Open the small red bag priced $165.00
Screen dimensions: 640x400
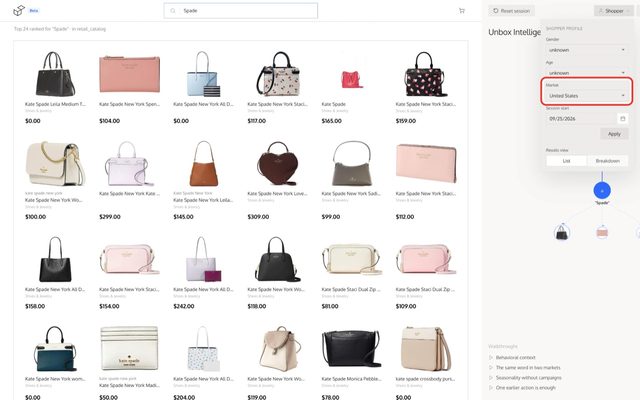tap(352, 80)
